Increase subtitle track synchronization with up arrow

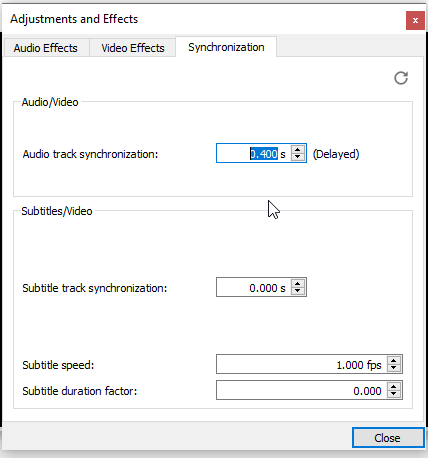[x=298, y=283]
